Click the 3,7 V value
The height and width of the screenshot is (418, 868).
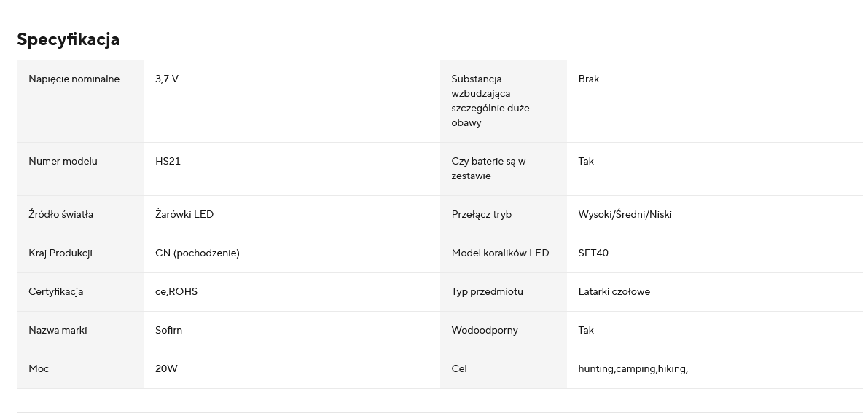click(167, 79)
